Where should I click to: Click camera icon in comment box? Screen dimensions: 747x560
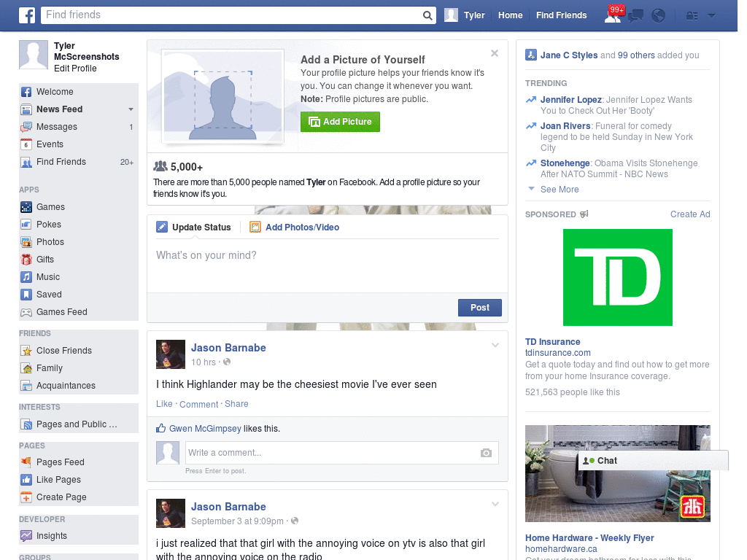[x=486, y=453]
